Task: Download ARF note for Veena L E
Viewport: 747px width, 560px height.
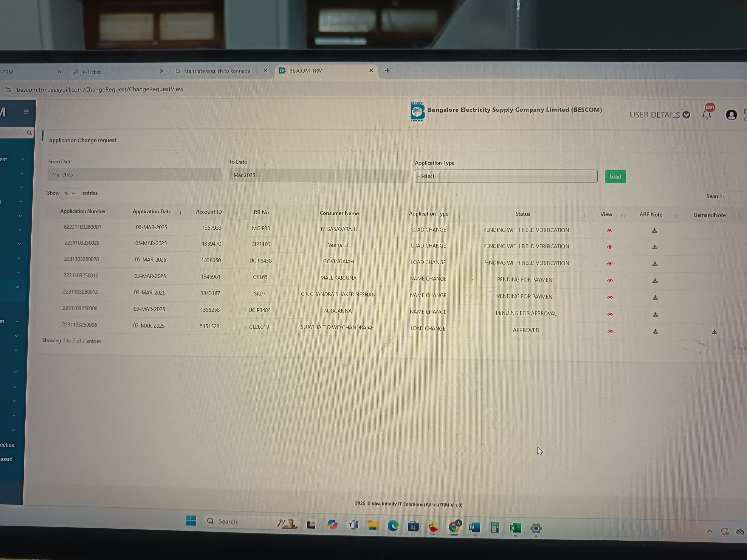Action: click(655, 247)
